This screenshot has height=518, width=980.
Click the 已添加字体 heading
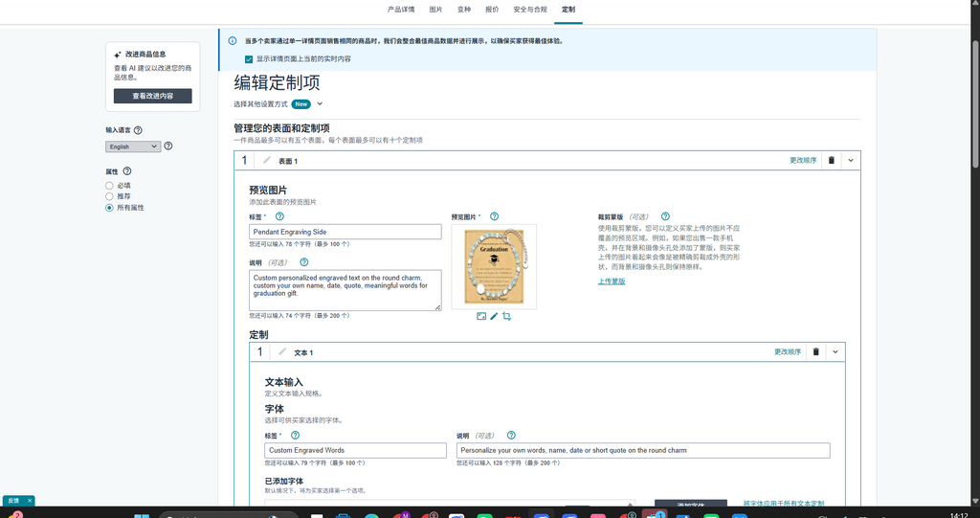click(x=283, y=481)
